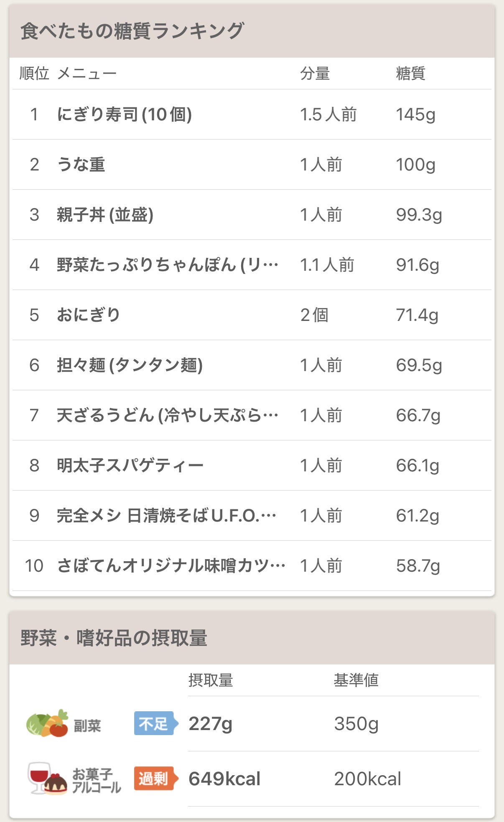Expand truncated 野菜たっぷりちゃんぽん item name
This screenshot has height=822, width=504.
pyautogui.click(x=168, y=265)
